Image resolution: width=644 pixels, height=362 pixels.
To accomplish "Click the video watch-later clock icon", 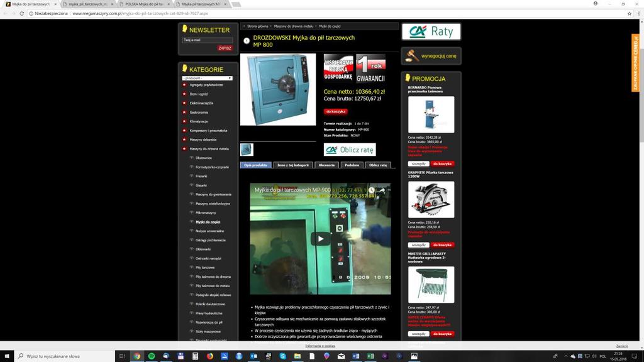I will [x=371, y=190].
